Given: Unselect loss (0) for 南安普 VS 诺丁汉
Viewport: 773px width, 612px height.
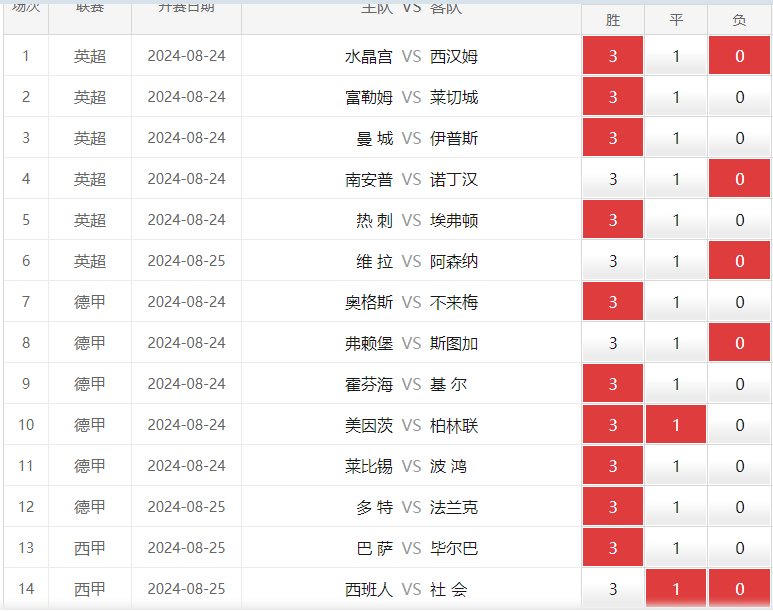Looking at the screenshot, I should [x=739, y=178].
